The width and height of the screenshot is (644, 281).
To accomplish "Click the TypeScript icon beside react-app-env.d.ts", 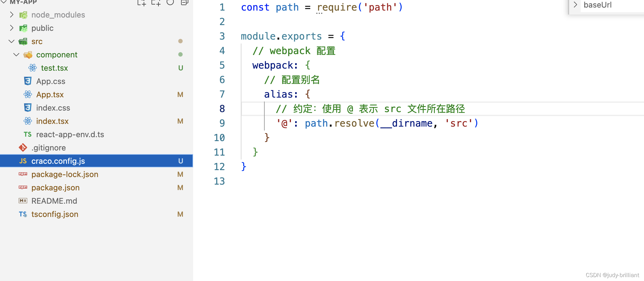I will coord(27,134).
